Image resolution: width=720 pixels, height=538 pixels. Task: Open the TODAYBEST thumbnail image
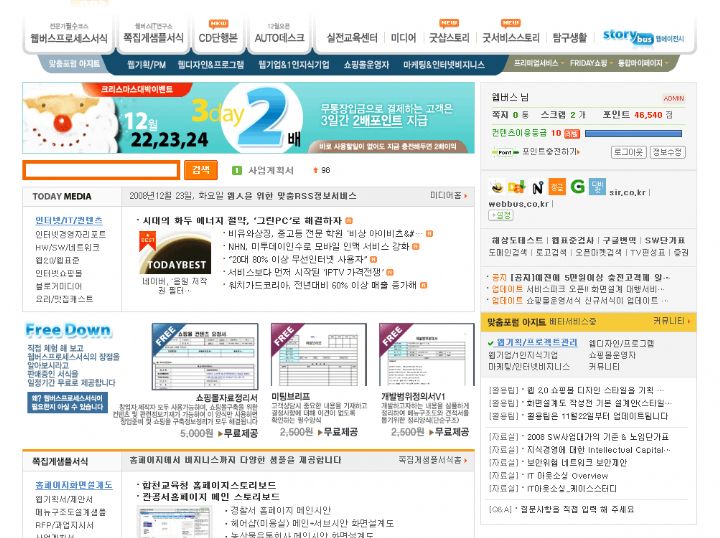click(x=175, y=253)
